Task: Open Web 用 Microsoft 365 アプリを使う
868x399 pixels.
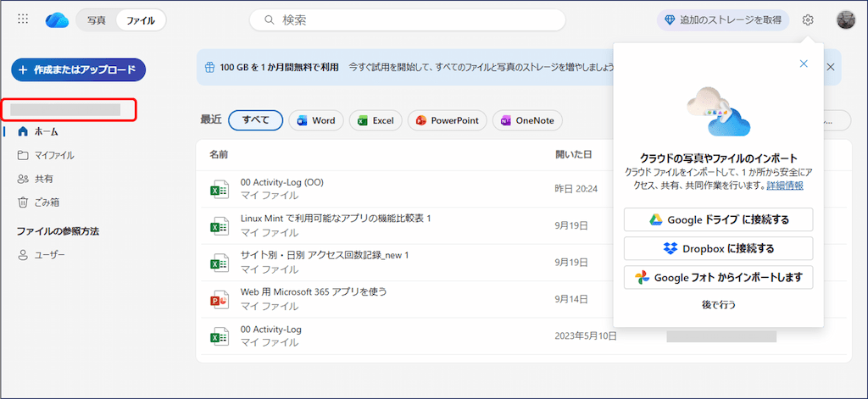Action: click(x=314, y=291)
